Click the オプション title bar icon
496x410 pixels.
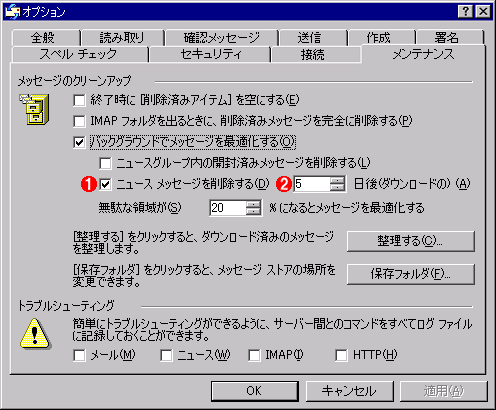(x=13, y=12)
